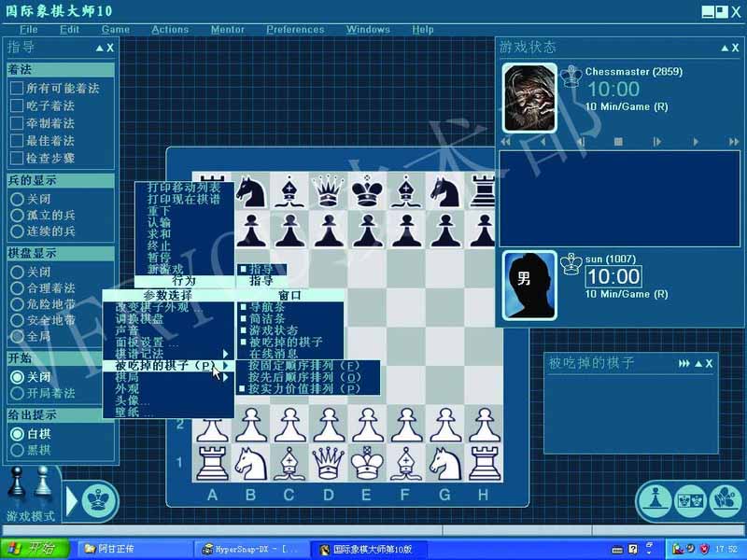Select 开局着法 radio button

click(x=17, y=393)
